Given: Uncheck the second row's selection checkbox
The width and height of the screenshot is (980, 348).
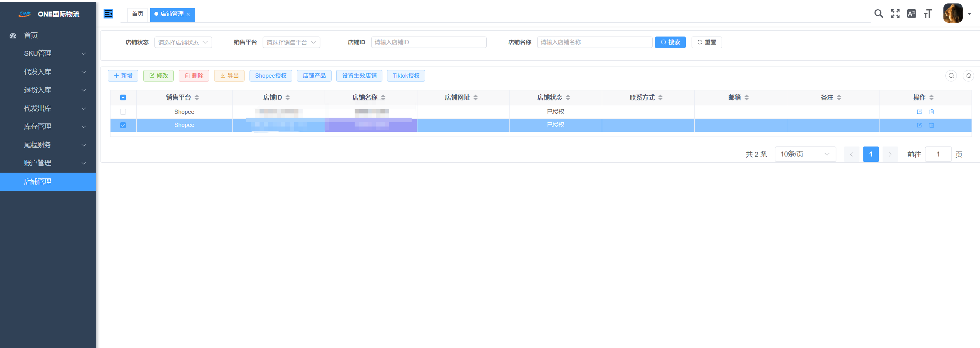Looking at the screenshot, I should (123, 125).
